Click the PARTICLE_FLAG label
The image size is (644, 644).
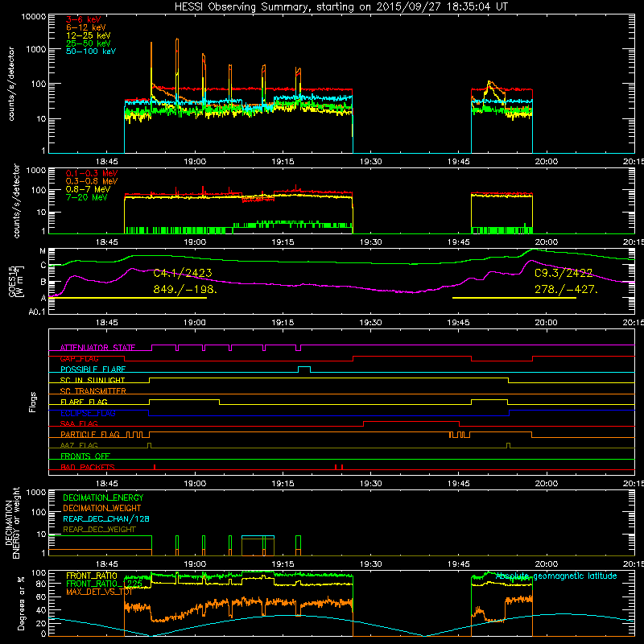[x=90, y=434]
